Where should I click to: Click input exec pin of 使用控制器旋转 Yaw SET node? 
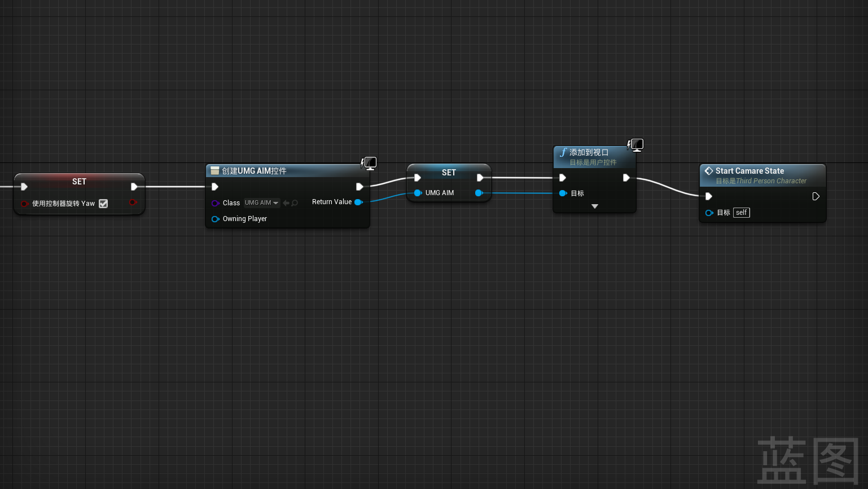tap(24, 187)
